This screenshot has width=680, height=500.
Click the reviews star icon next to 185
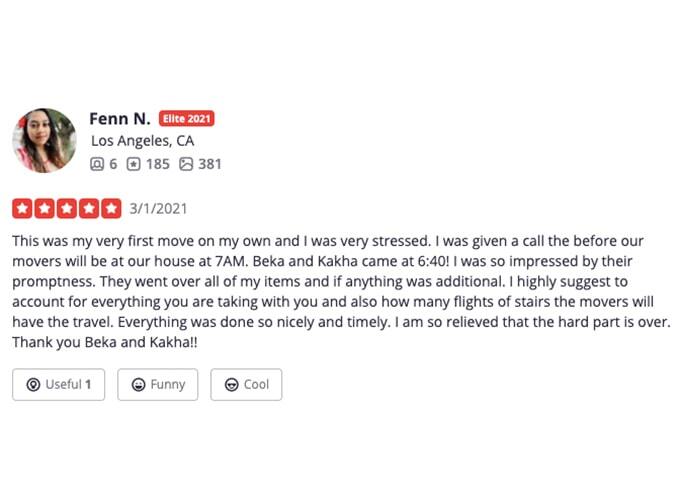tap(133, 164)
